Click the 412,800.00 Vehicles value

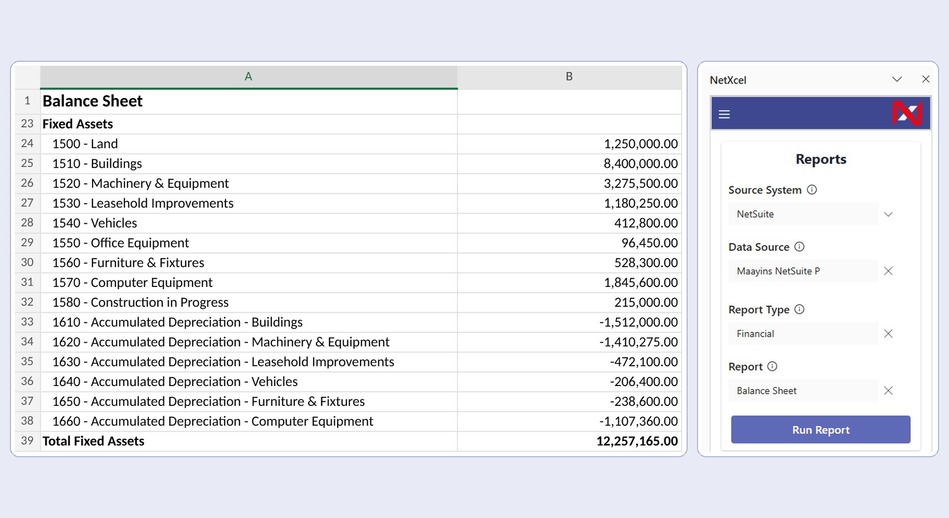coord(570,223)
